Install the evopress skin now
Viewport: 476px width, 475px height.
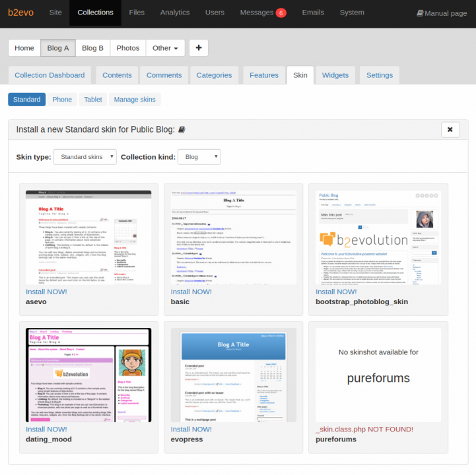(191, 429)
